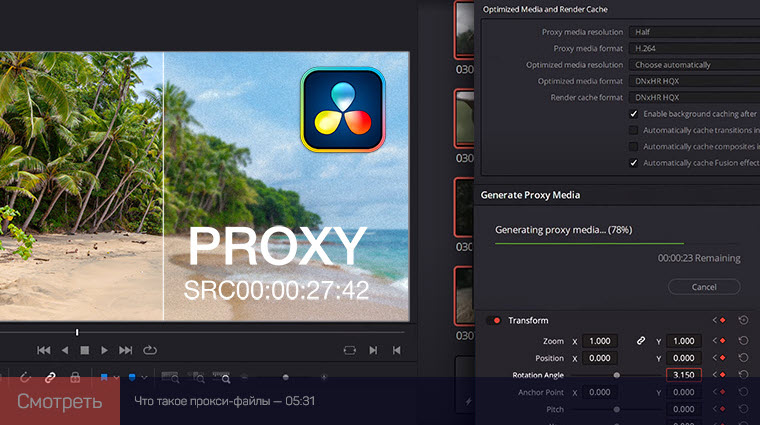Image resolution: width=760 pixels, height=425 pixels.
Task: Click the Position X value field
Action: tap(600, 358)
